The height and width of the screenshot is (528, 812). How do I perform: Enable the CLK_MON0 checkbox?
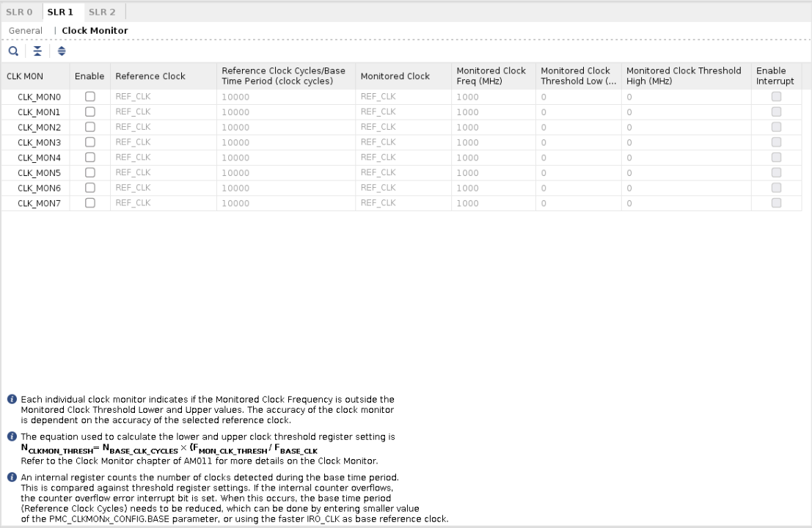(90, 96)
